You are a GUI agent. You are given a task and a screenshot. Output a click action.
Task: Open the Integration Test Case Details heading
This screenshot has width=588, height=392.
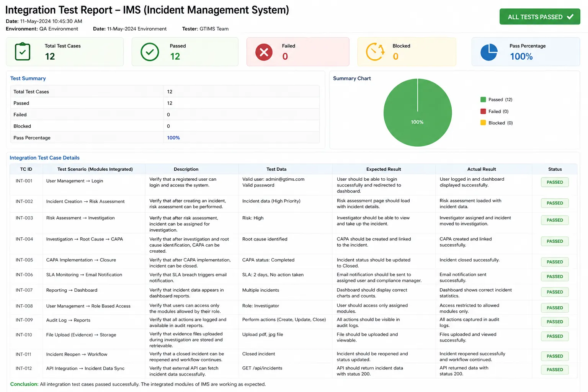[44, 158]
